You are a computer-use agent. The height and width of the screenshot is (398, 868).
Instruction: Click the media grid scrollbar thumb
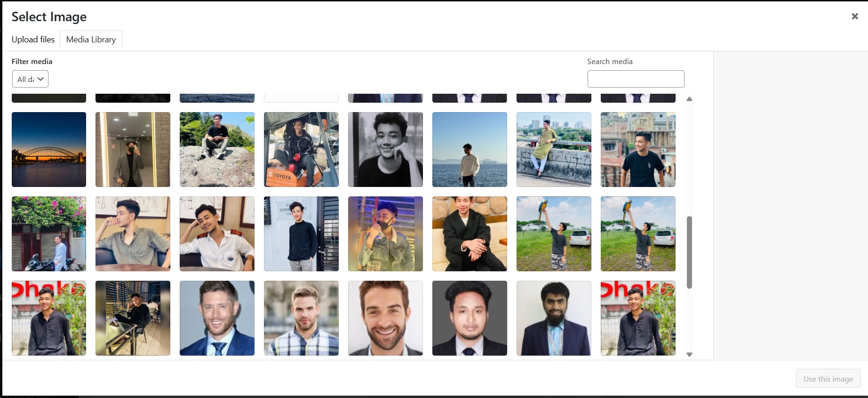pos(689,252)
